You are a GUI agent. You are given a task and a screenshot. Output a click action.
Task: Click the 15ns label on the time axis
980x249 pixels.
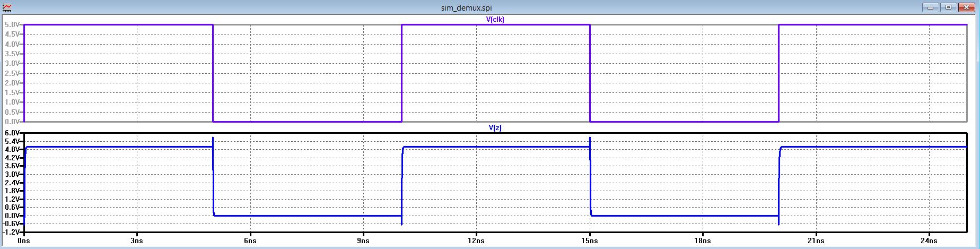pos(590,241)
